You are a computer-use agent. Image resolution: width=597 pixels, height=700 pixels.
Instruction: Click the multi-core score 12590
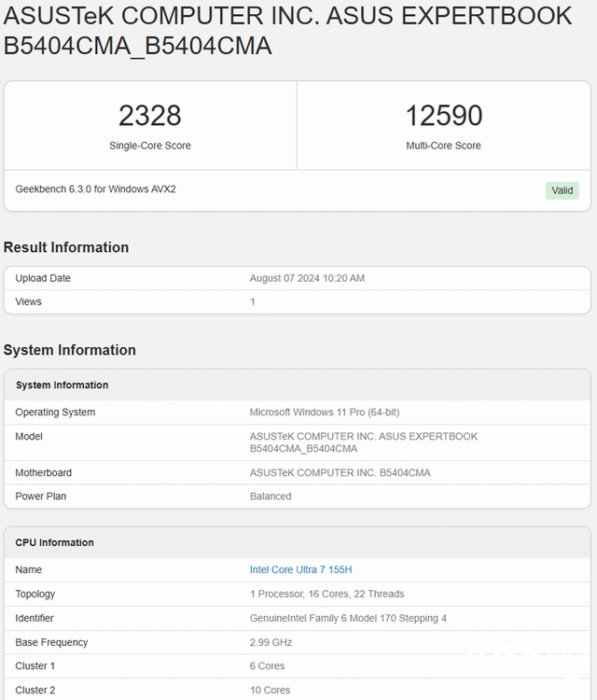point(443,115)
